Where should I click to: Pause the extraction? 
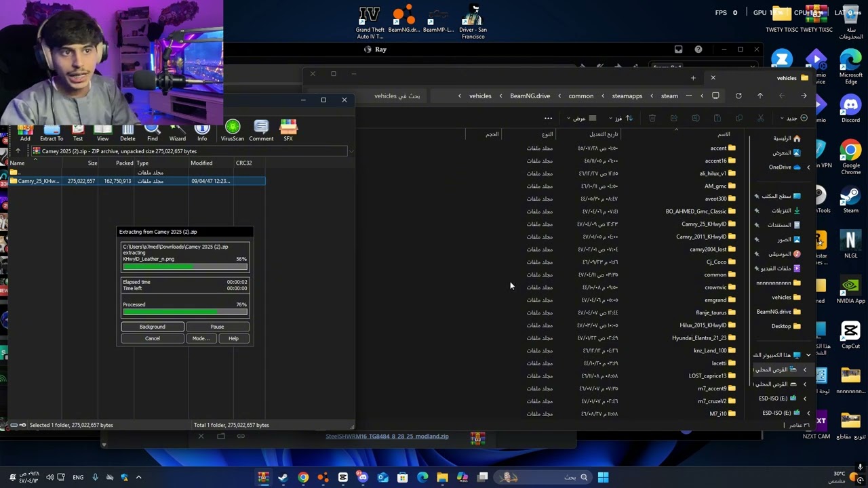point(217,327)
